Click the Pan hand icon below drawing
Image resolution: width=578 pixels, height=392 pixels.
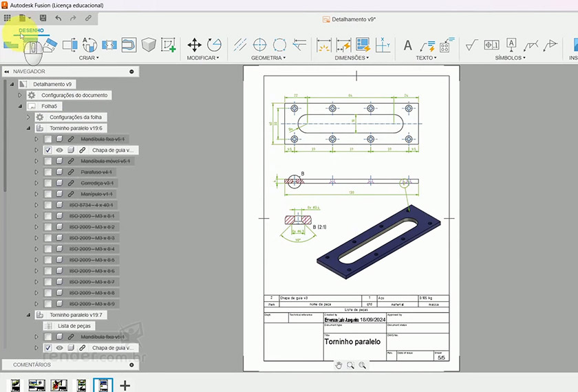click(339, 365)
